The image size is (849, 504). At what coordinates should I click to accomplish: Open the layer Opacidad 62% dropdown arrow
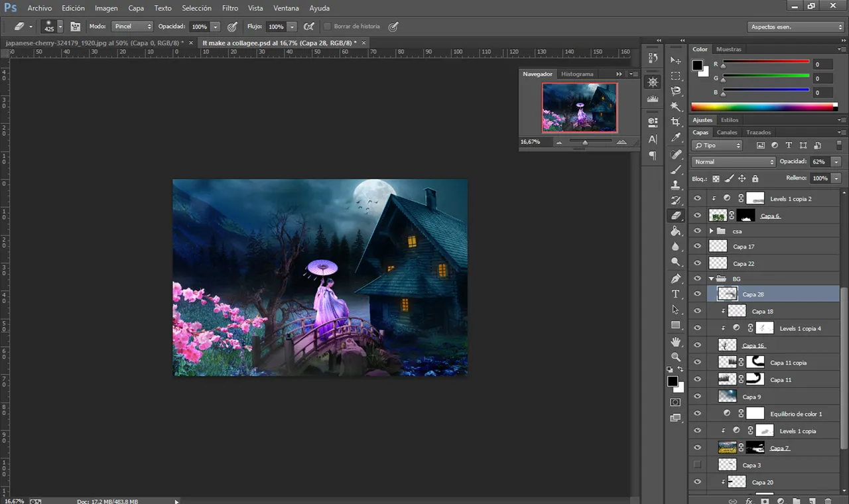click(x=836, y=162)
